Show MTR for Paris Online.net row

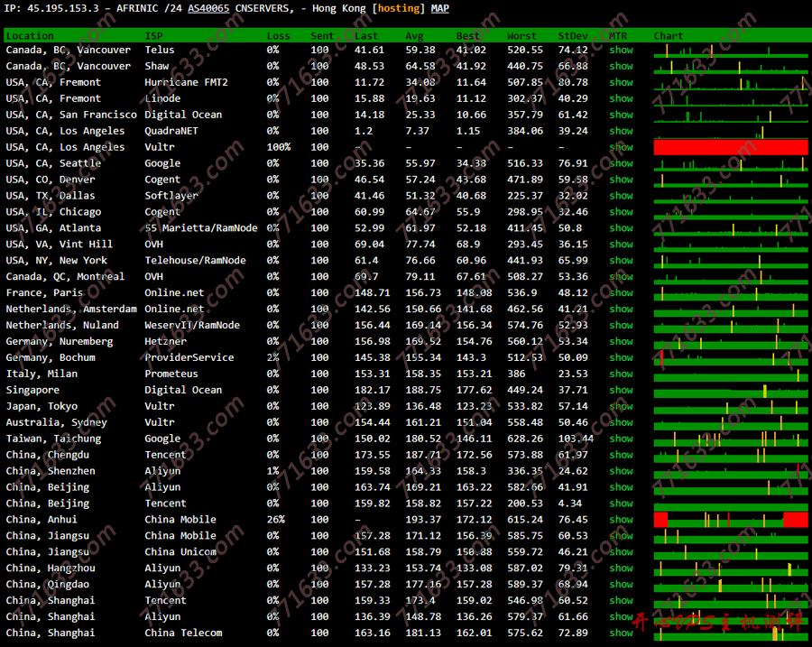pyautogui.click(x=621, y=293)
